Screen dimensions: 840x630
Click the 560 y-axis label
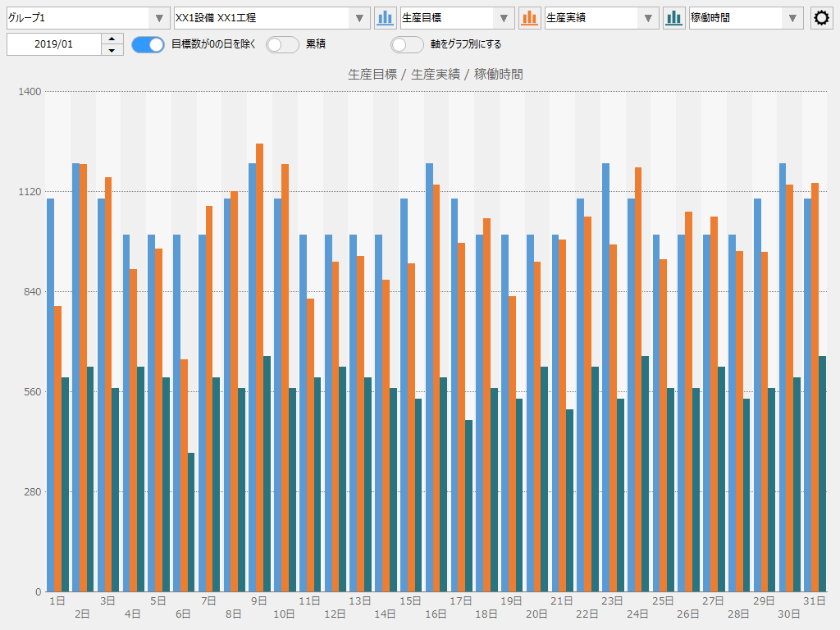[x=32, y=391]
